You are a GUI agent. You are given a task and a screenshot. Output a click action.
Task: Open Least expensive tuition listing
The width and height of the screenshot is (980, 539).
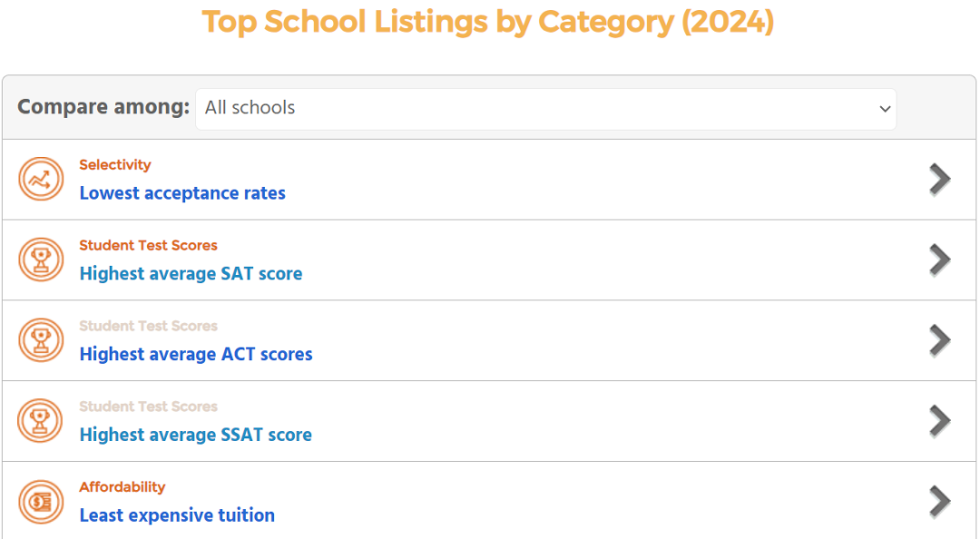(x=177, y=515)
